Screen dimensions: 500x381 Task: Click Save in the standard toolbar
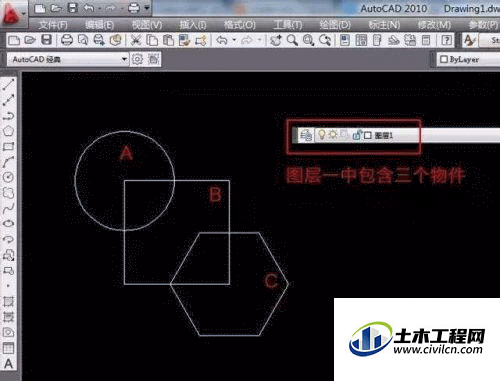pyautogui.click(x=46, y=40)
